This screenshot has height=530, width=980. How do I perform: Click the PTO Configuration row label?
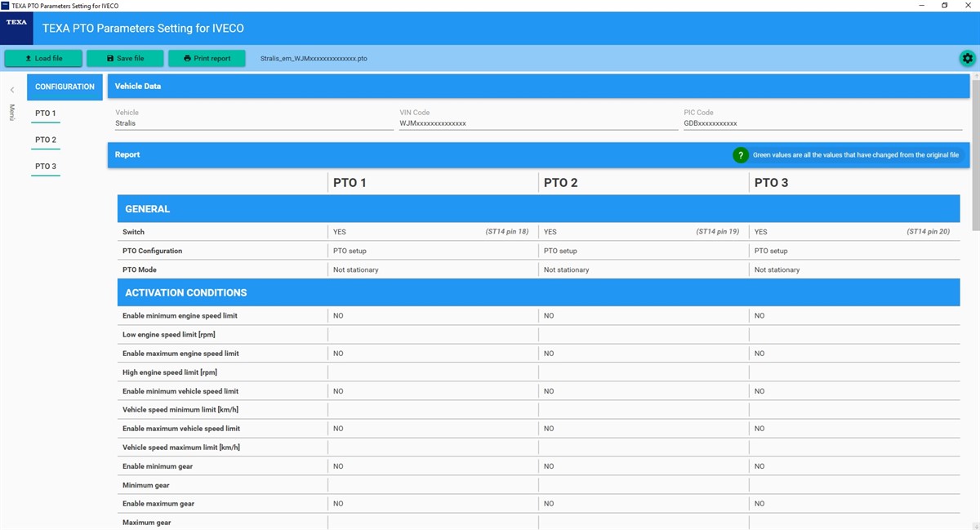pos(152,251)
